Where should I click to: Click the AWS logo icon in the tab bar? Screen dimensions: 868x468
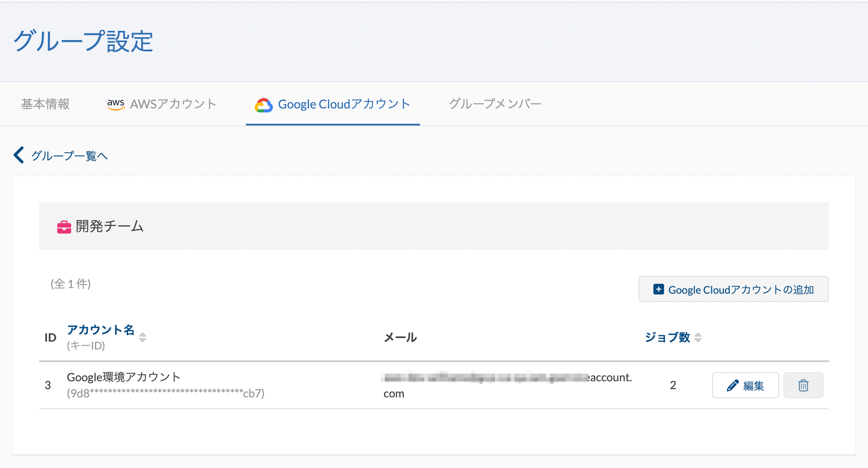coord(115,104)
